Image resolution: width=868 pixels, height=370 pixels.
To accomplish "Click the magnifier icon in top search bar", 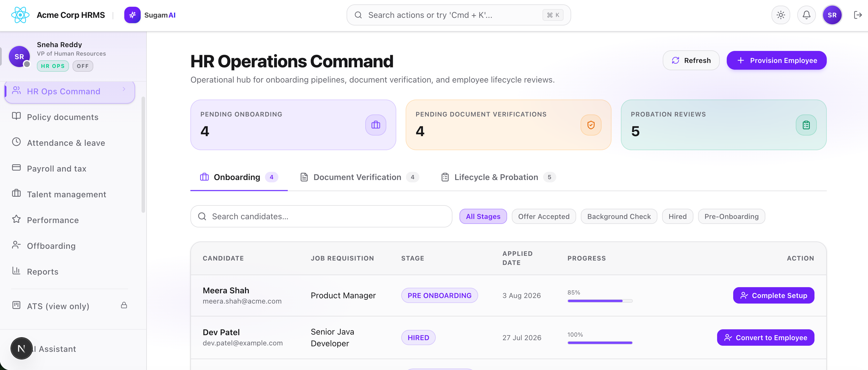I will (x=358, y=15).
